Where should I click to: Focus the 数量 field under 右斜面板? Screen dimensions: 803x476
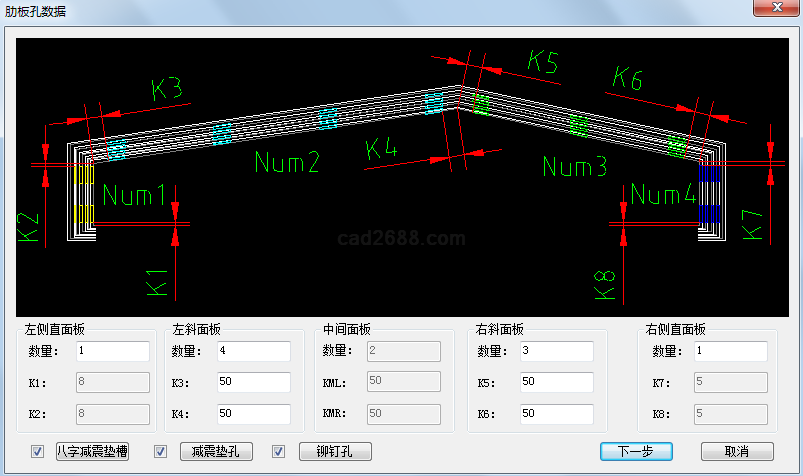556,351
